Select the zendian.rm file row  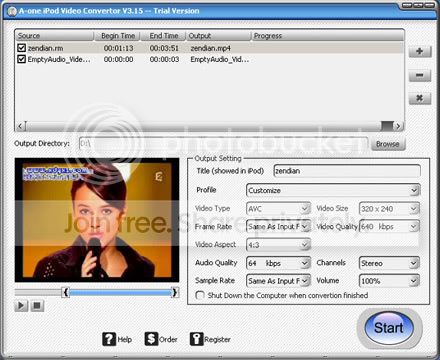[x=209, y=48]
